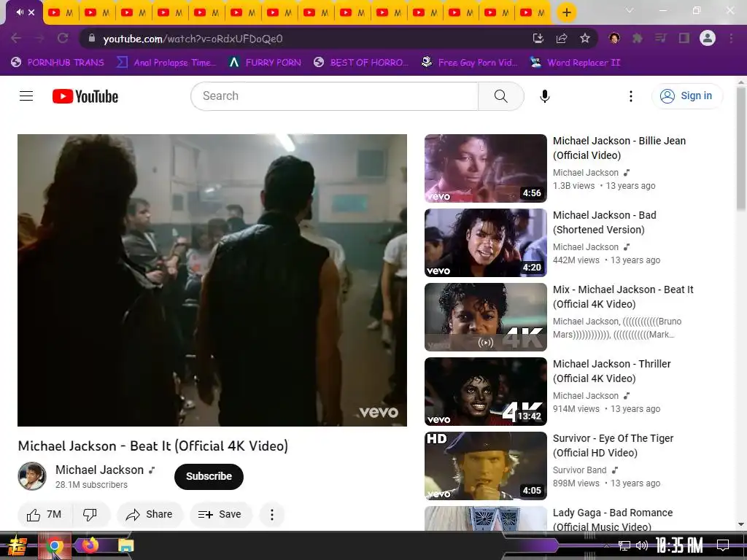747x560 pixels.
Task: Open the PORNHUB TRANS bookmark
Action: [58, 63]
